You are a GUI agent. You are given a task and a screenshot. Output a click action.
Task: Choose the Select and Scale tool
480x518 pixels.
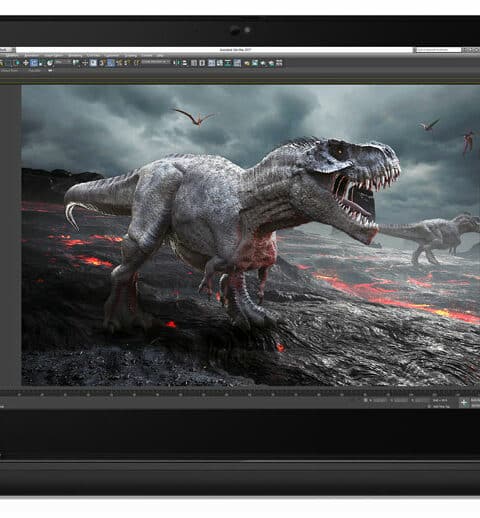point(41,63)
